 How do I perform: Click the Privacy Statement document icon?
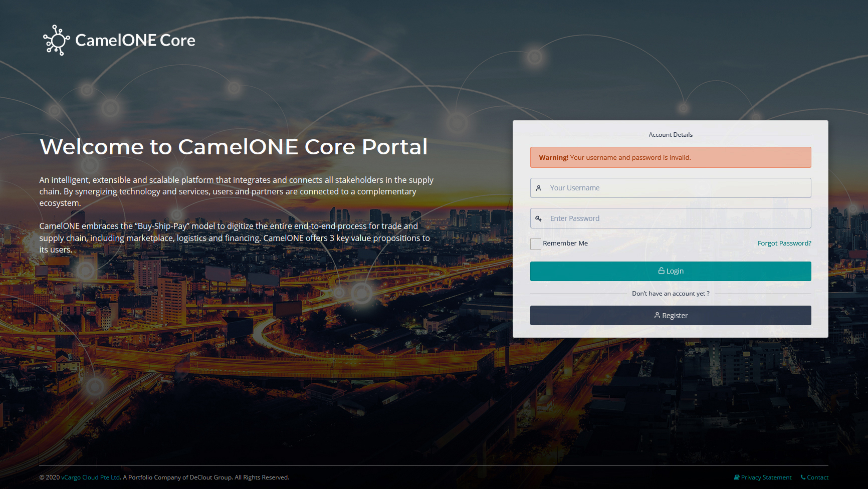pos(737,477)
